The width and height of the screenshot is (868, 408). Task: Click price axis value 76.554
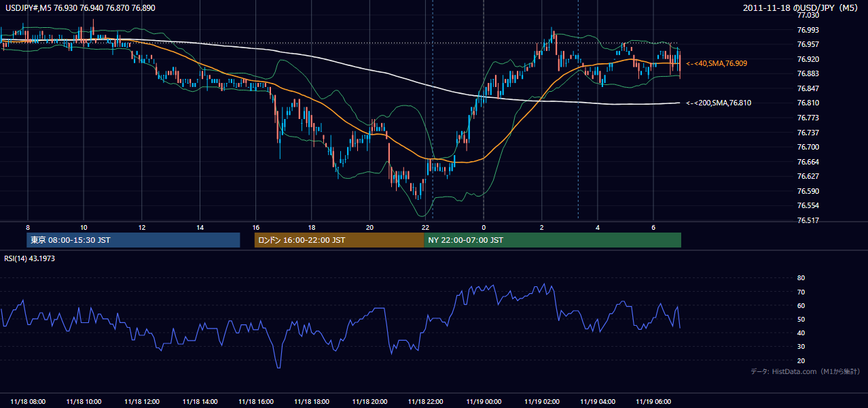[x=808, y=205]
